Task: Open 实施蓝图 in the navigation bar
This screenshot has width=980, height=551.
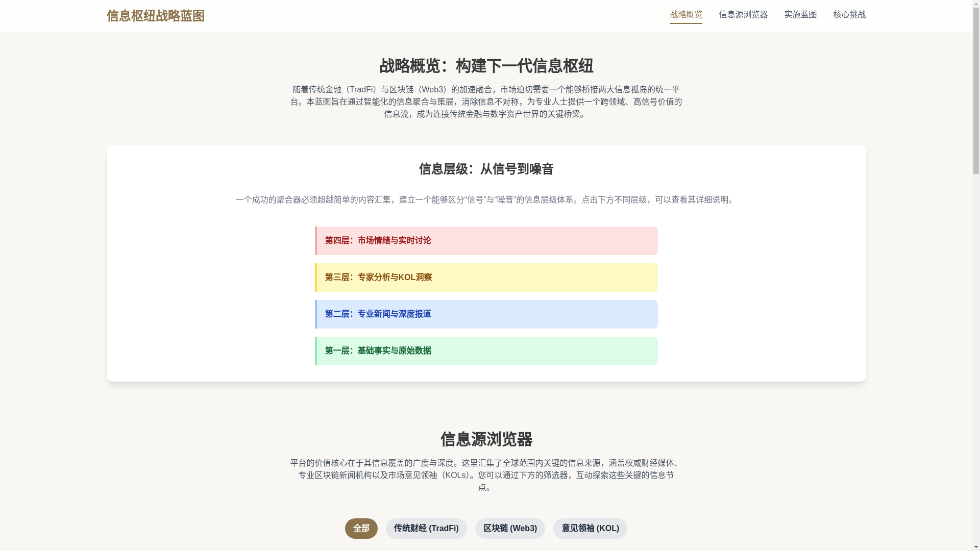Action: click(800, 15)
